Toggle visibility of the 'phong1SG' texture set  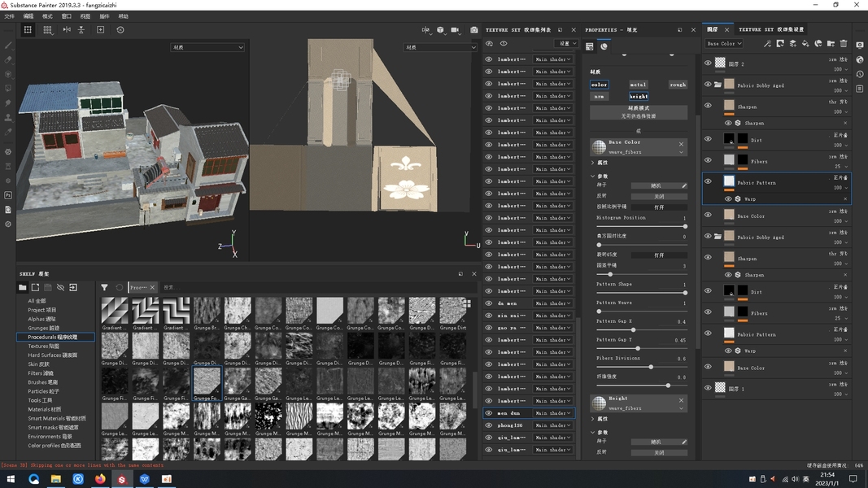pyautogui.click(x=488, y=425)
